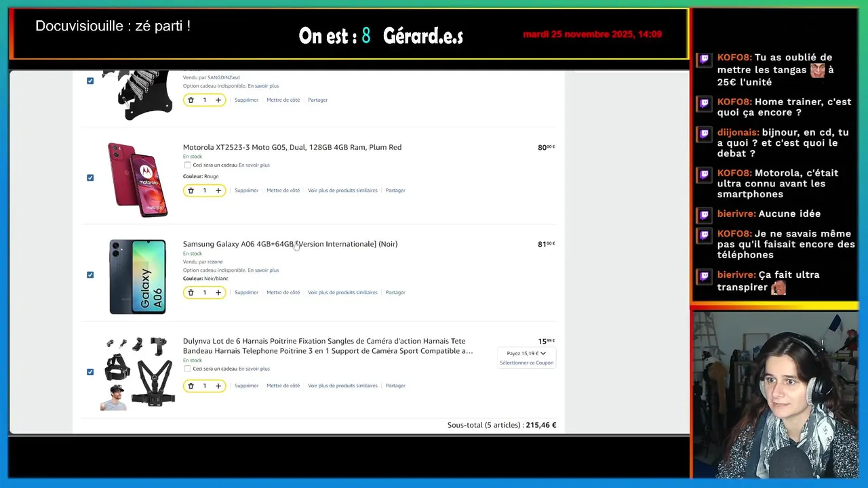The image size is (868, 488).
Task: Expand the 'Payez 15,19 €' coupon dropdown
Action: coord(526,353)
